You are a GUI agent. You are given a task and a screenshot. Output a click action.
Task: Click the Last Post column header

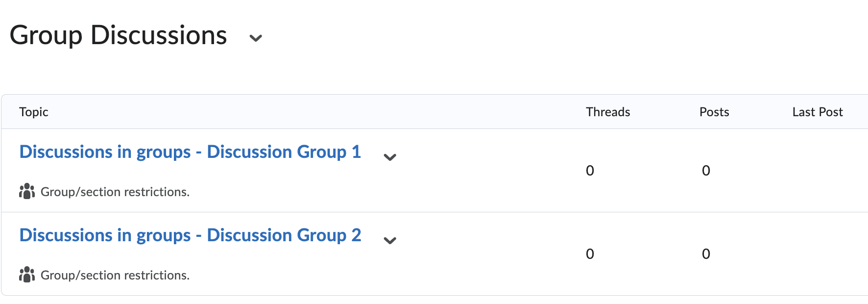pos(817,112)
